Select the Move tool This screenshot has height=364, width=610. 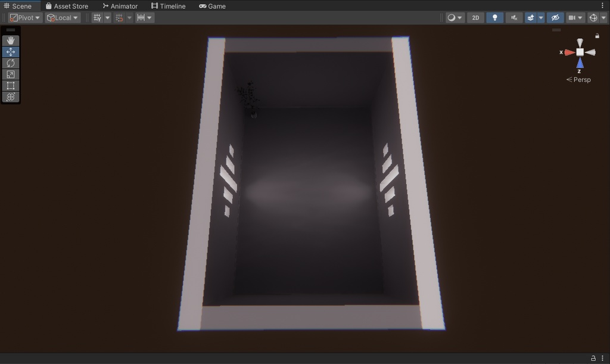[11, 52]
